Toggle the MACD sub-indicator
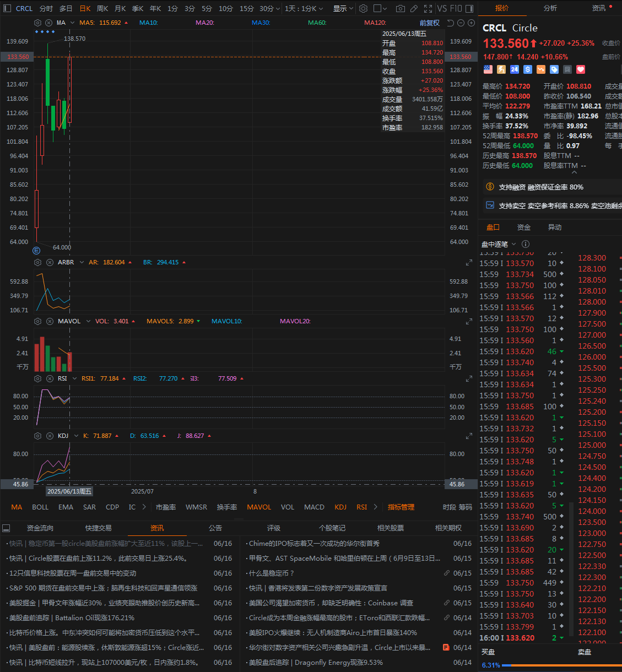 click(x=314, y=507)
